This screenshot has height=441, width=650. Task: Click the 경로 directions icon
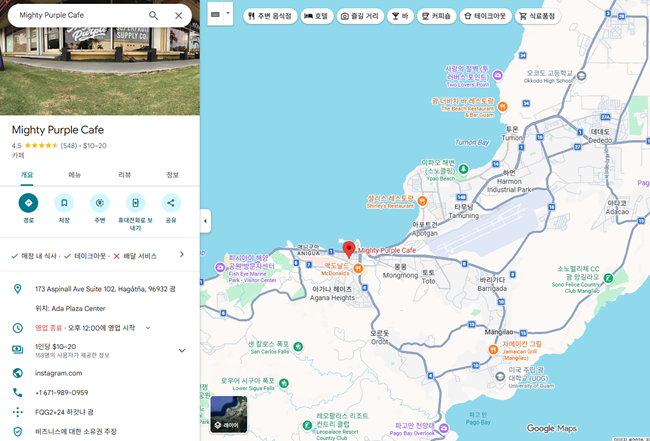click(28, 203)
